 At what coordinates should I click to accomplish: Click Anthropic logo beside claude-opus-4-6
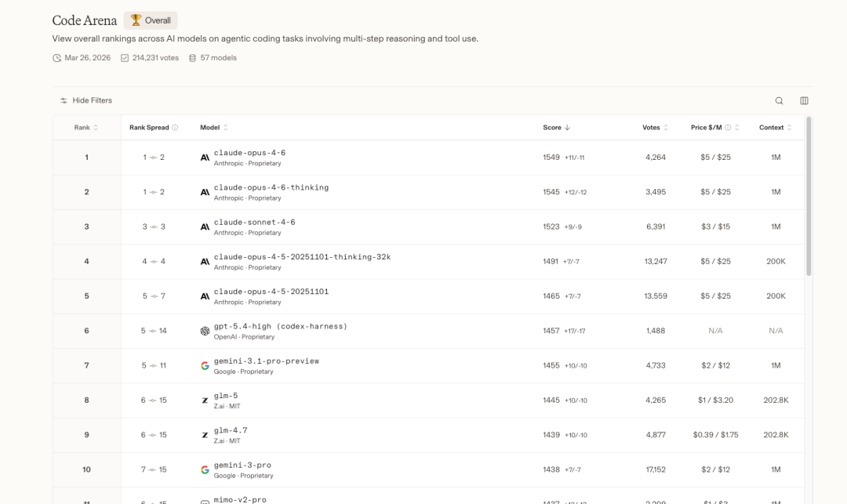(205, 158)
